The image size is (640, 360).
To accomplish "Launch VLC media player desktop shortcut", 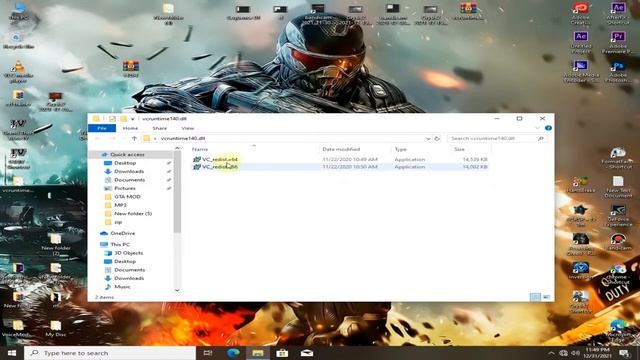I will (x=18, y=71).
